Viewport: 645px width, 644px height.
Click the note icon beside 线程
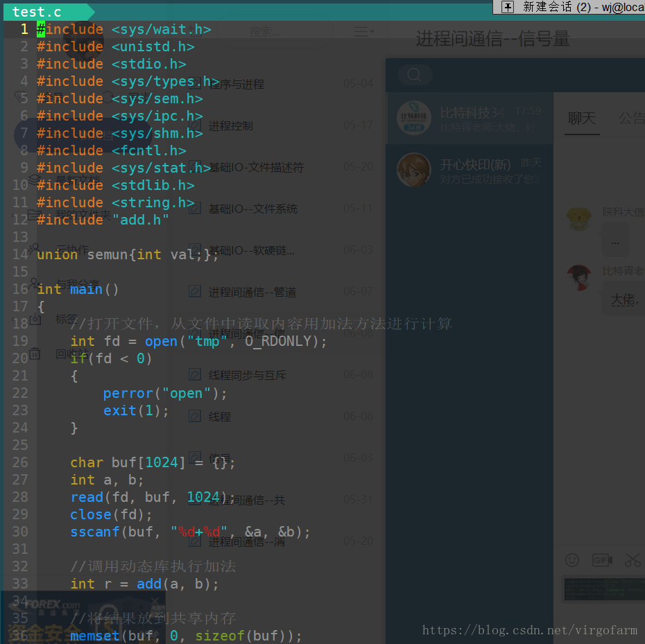pyautogui.click(x=195, y=416)
